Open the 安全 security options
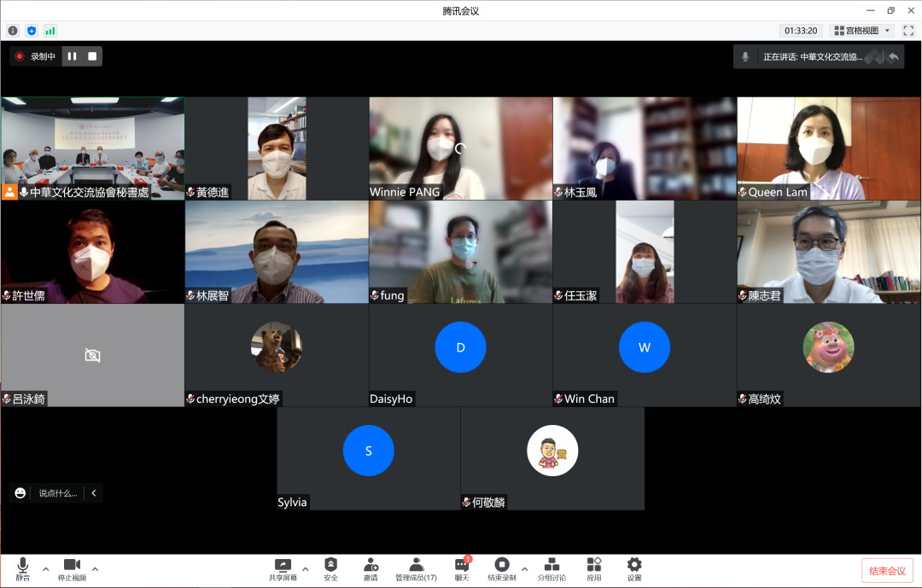 click(x=330, y=568)
